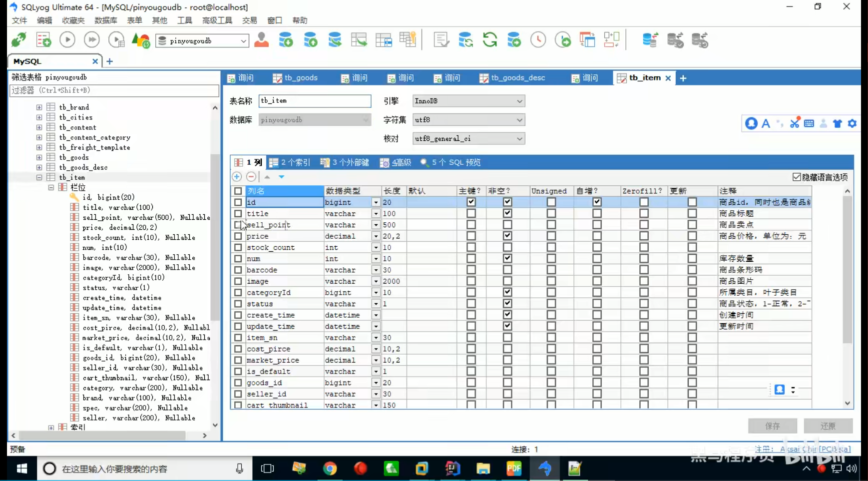The height and width of the screenshot is (481, 868).
Task: Click the gear icon in floating toolbar
Action: (x=852, y=123)
